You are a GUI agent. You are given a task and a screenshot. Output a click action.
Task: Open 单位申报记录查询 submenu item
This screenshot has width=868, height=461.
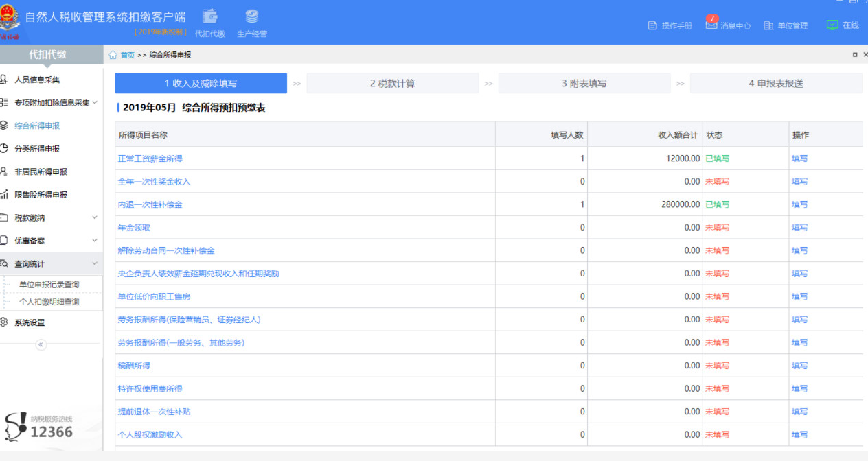[x=49, y=285]
